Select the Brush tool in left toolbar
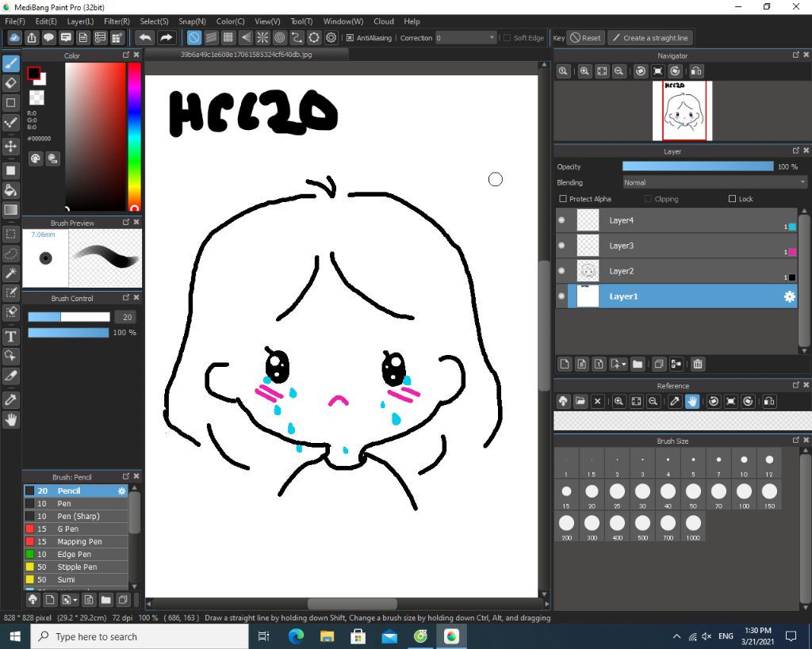 (x=11, y=63)
